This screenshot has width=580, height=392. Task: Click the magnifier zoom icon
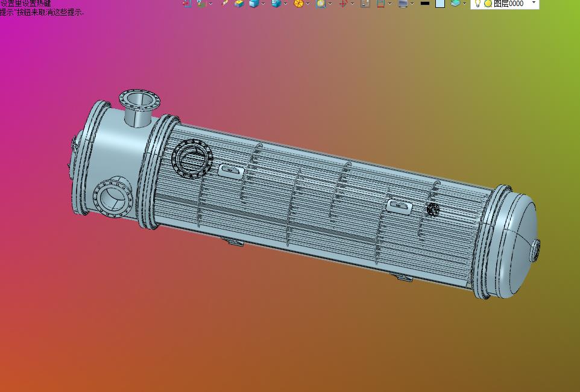point(321,4)
